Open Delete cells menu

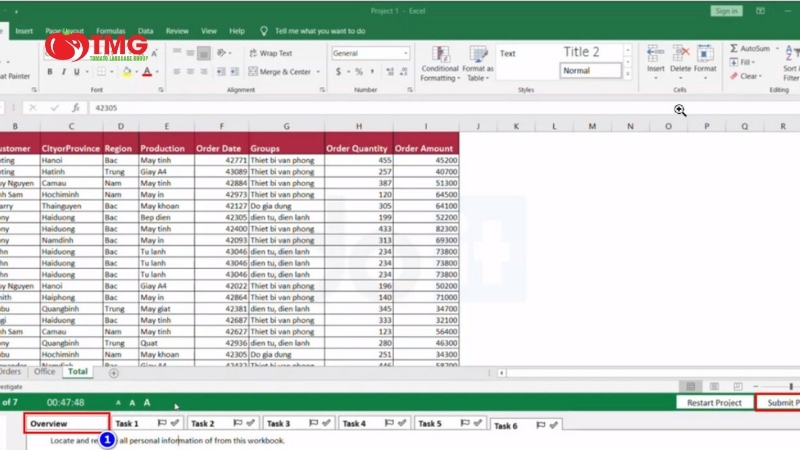click(x=680, y=63)
